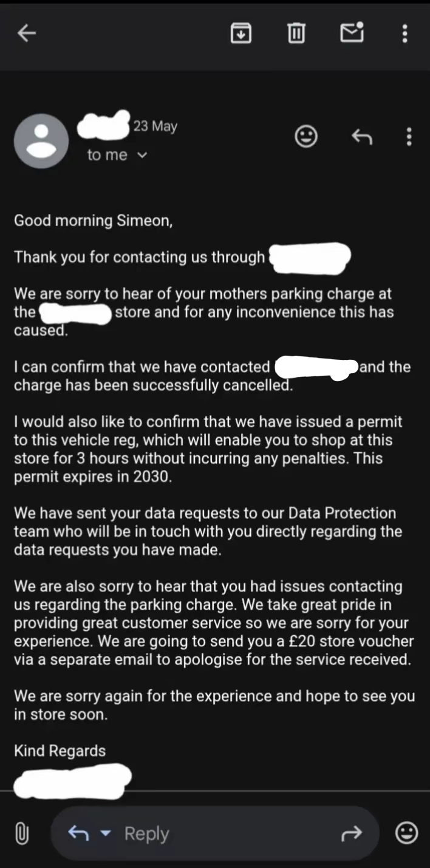The height and width of the screenshot is (868, 430).
Task: Attach a file with the paperclip icon
Action: [21, 833]
